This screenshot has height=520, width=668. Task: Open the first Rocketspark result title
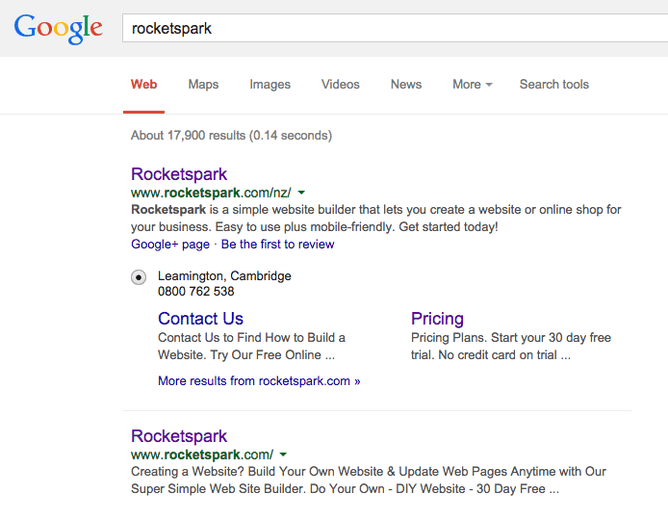click(x=179, y=174)
